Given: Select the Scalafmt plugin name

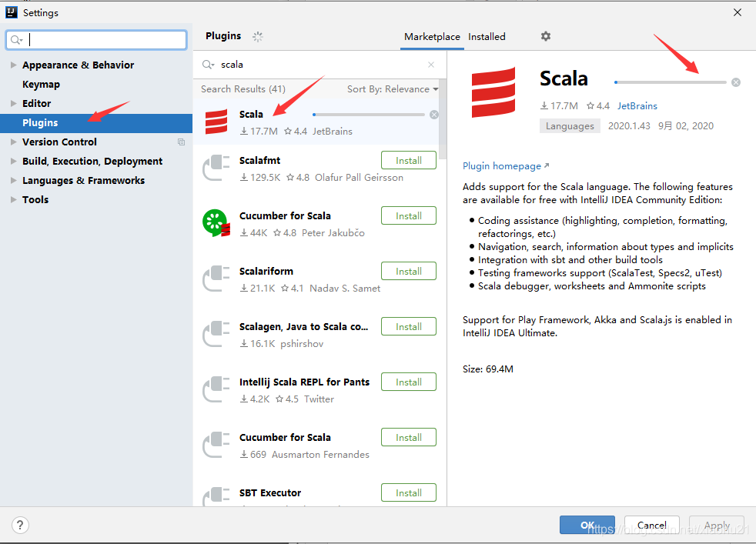Looking at the screenshot, I should coord(260,161).
